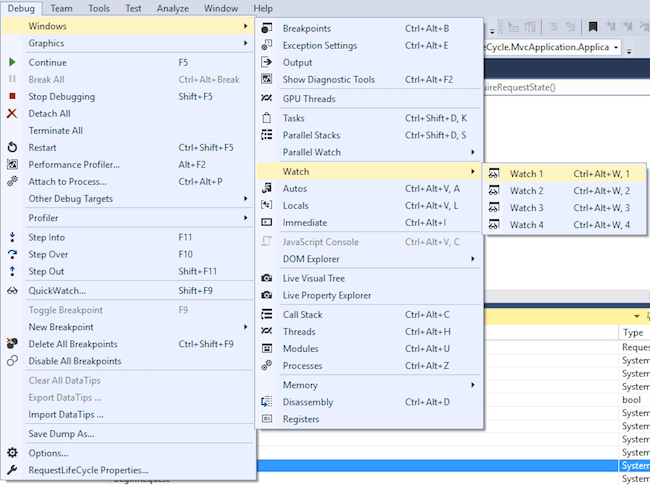The height and width of the screenshot is (485, 650).
Task: Click the Live Visual Tree camera icon
Action: coord(267,278)
